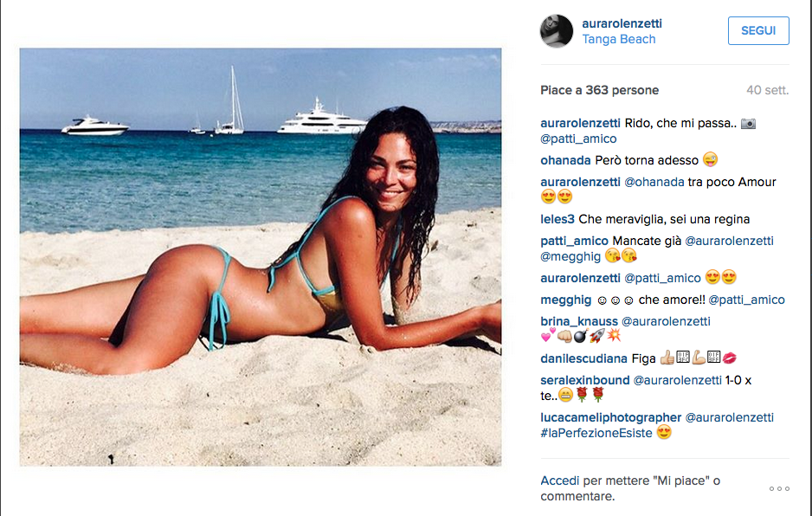
Task: Open patti_amico commenter profile
Action: coord(574,242)
